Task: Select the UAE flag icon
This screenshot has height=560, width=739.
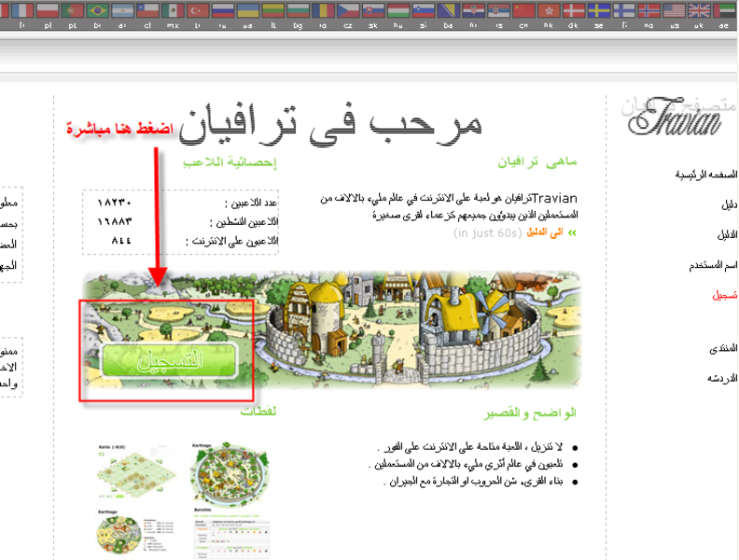Action: (725, 10)
